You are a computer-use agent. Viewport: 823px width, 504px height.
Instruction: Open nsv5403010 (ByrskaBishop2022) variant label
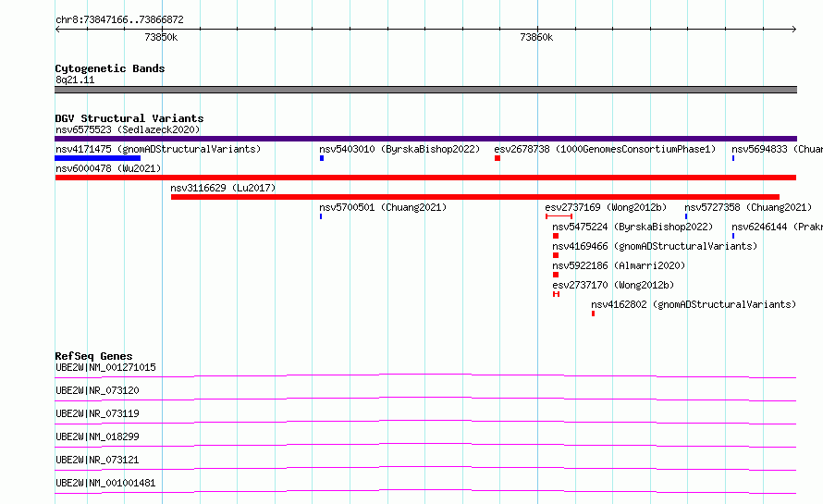coord(399,149)
